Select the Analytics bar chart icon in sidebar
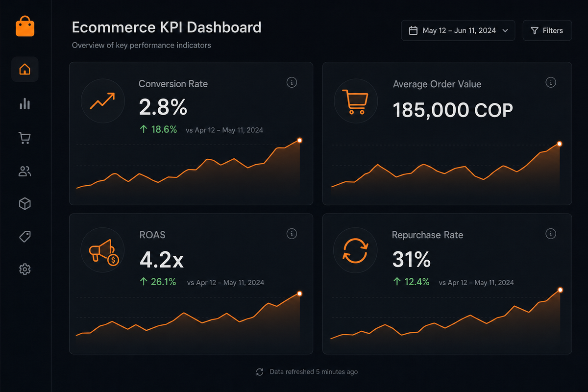The width and height of the screenshot is (588, 392). [x=24, y=104]
